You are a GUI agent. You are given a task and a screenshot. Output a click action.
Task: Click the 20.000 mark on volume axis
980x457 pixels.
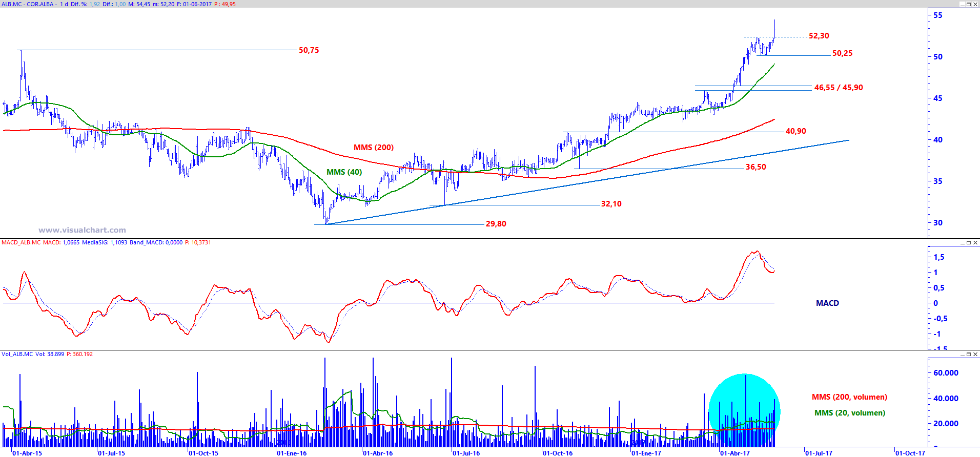[x=946, y=424]
